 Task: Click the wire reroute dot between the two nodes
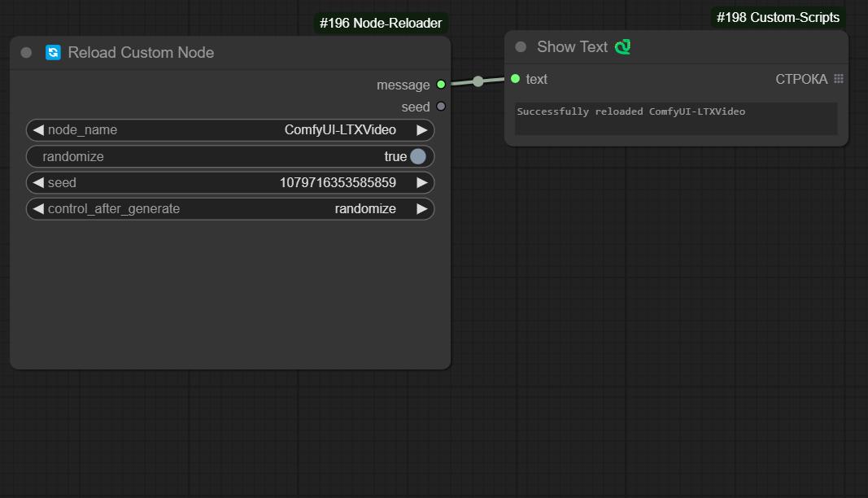coord(478,81)
